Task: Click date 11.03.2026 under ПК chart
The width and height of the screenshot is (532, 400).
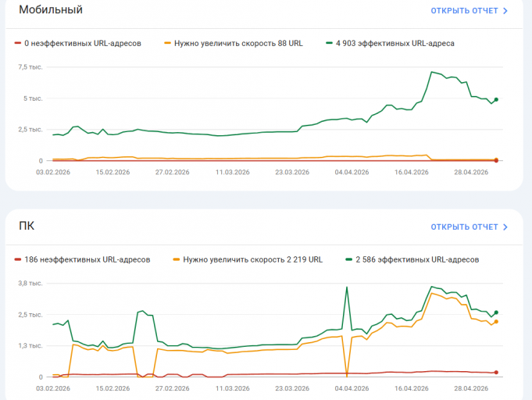Action: coord(233,388)
